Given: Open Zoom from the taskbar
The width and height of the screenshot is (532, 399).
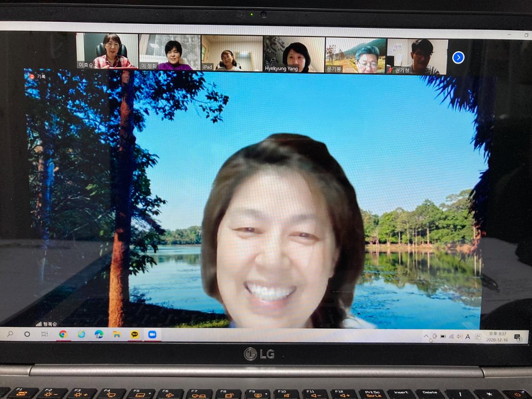Looking at the screenshot, I should (152, 334).
